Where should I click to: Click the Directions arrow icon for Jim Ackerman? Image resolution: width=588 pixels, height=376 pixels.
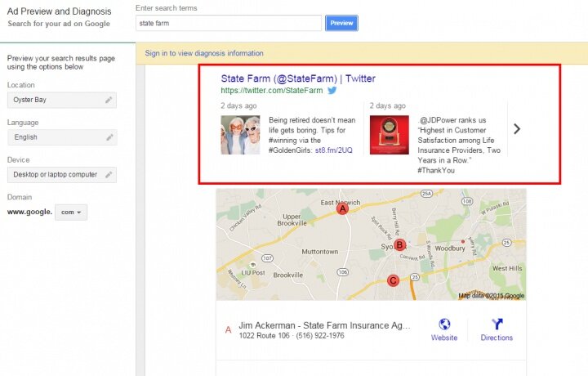coord(497,324)
